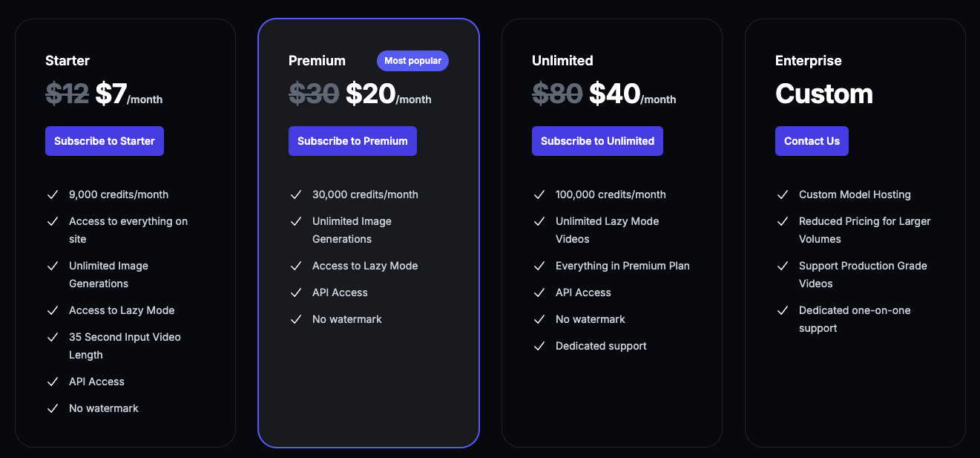This screenshot has width=980, height=458.
Task: Click checkmark beside Everything in Premium Plan
Action: [x=539, y=266]
